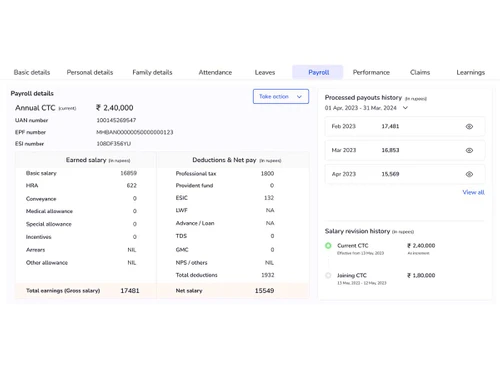Image resolution: width=500 pixels, height=375 pixels.
Task: Click the Professional tax value 1800
Action: pos(267,173)
